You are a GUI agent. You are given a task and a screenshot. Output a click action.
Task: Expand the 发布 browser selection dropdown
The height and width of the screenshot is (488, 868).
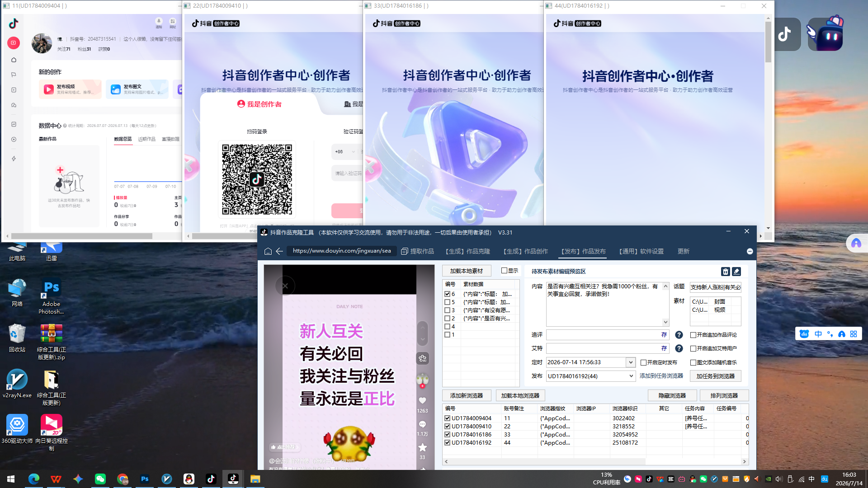631,376
